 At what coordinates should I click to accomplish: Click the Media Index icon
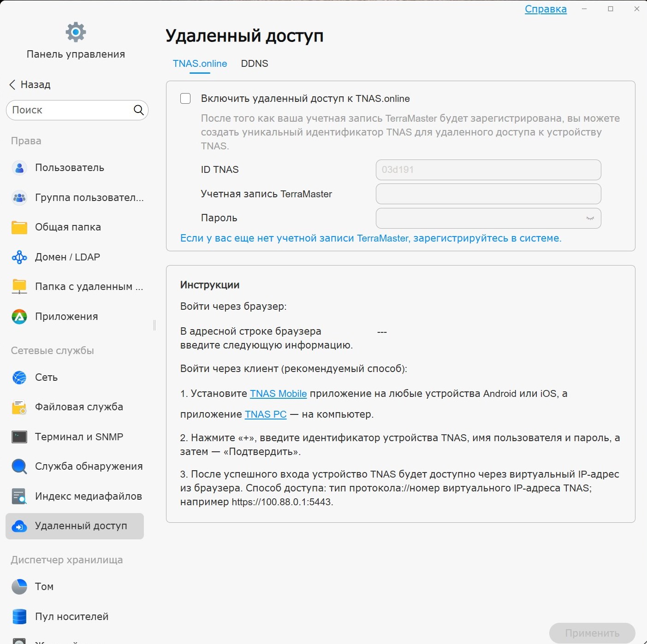coord(19,496)
